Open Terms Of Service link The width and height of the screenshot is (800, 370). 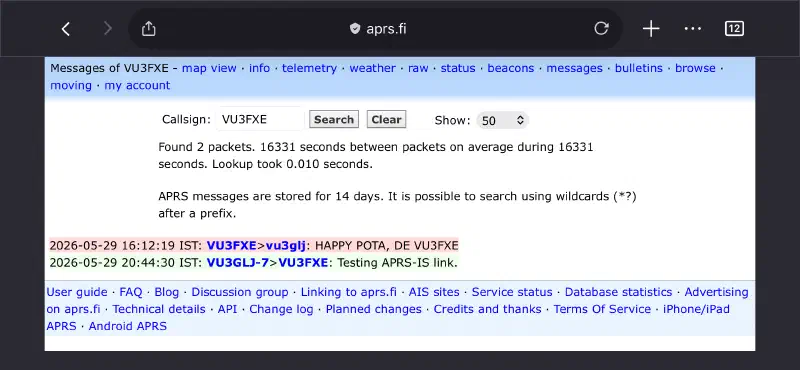pos(602,309)
